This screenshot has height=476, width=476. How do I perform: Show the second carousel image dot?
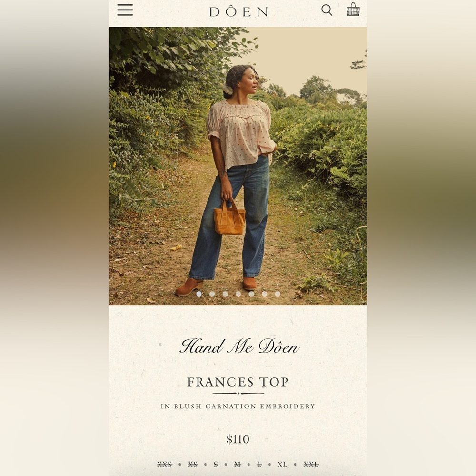tap(212, 294)
